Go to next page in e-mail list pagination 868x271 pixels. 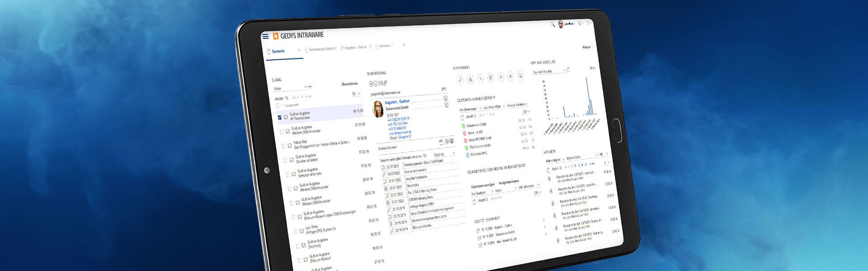pos(306,97)
